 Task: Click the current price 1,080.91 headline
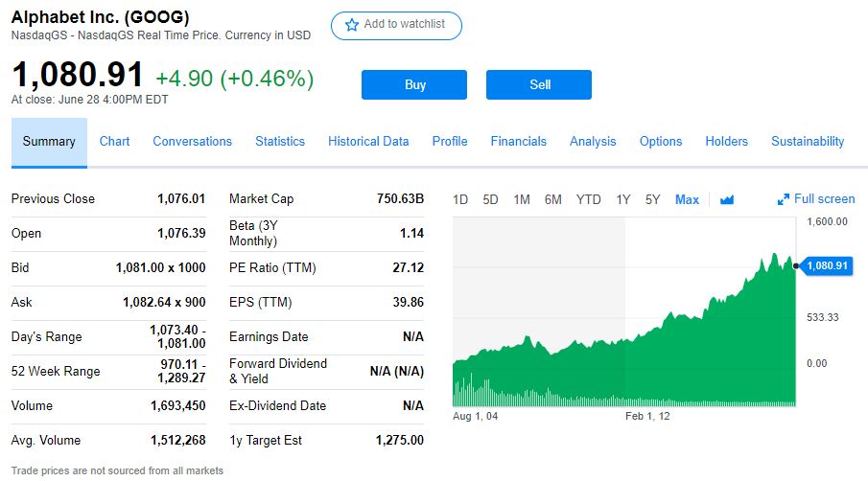pyautogui.click(x=78, y=75)
